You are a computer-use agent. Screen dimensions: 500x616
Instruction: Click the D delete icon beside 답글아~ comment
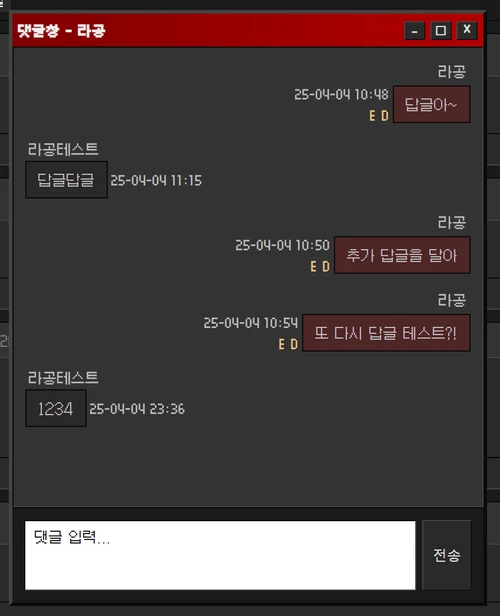(385, 116)
